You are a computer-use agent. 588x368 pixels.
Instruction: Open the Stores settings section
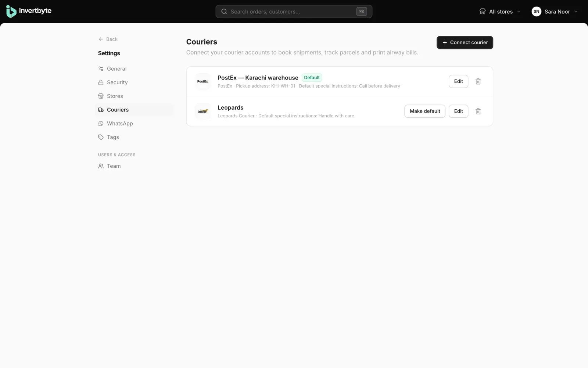(134, 96)
